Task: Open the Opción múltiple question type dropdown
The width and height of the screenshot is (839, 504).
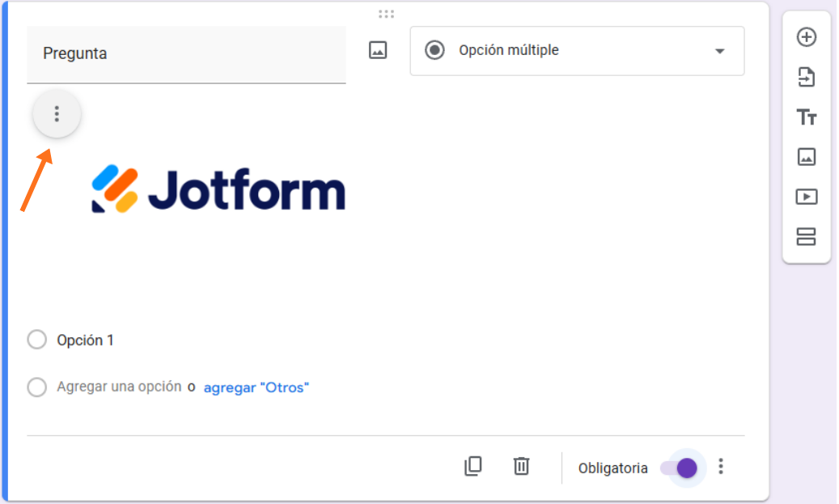Action: (577, 51)
